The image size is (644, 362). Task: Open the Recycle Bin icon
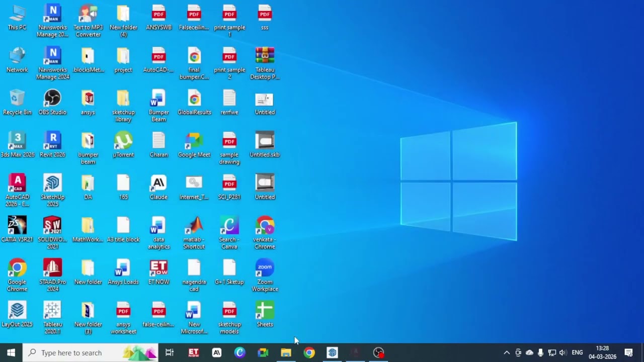click(x=17, y=103)
